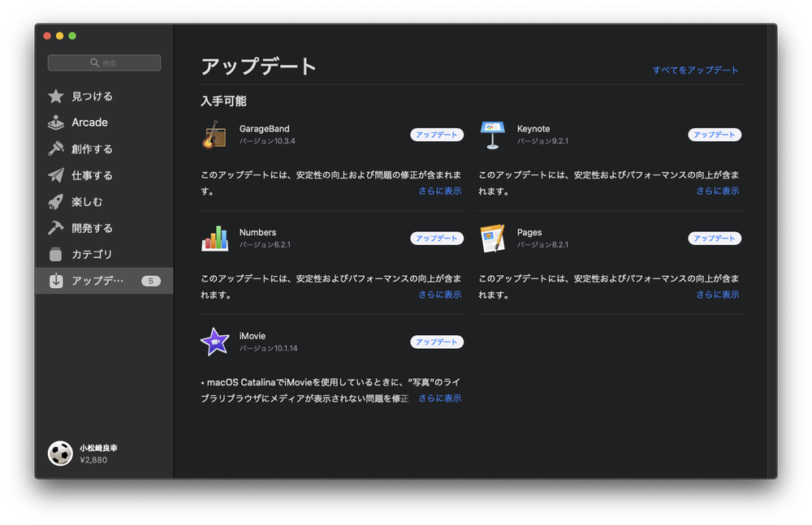Select 楽しむ in the sidebar
Image resolution: width=812 pixels, height=525 pixels.
104,202
